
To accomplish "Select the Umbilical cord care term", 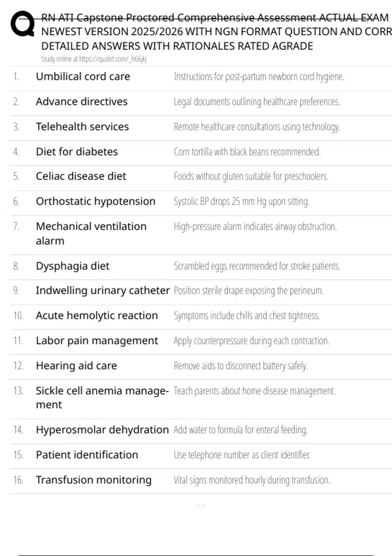I will coord(83,77).
